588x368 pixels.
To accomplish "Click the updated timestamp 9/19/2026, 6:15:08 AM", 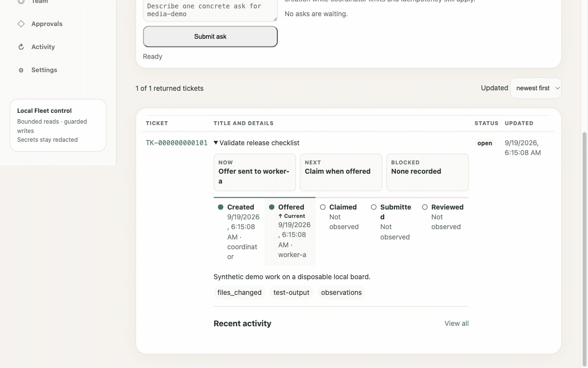I will click(x=523, y=148).
